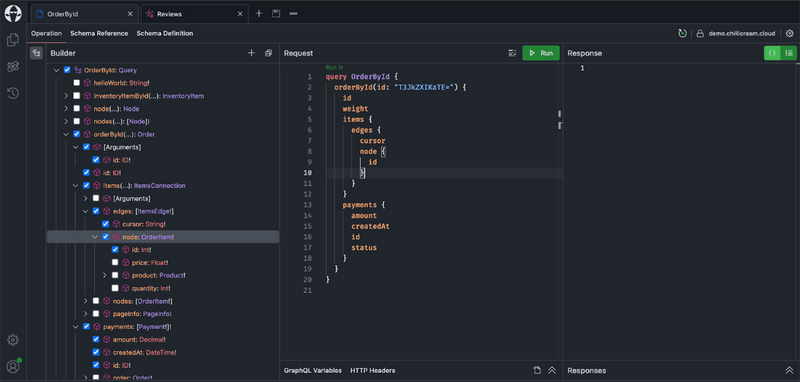Viewport: 800px width, 382px height.
Task: Open the HTTP Headers panel
Action: [372, 371]
